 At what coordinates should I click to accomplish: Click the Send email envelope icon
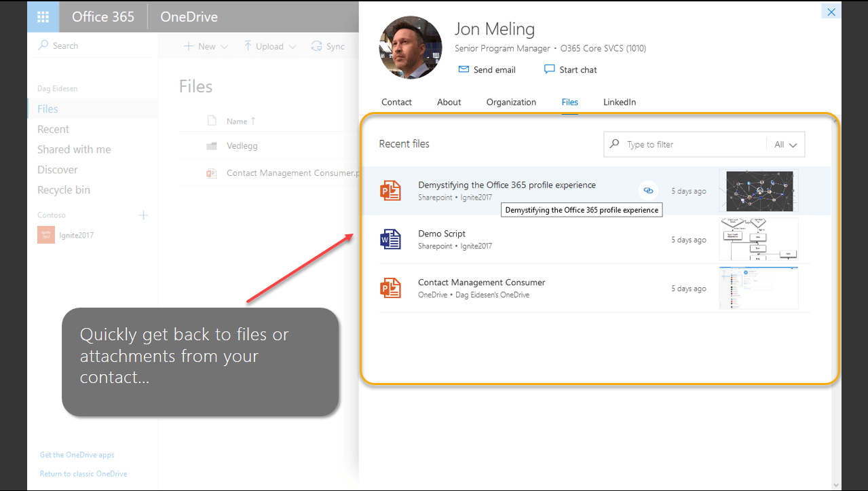pyautogui.click(x=464, y=69)
